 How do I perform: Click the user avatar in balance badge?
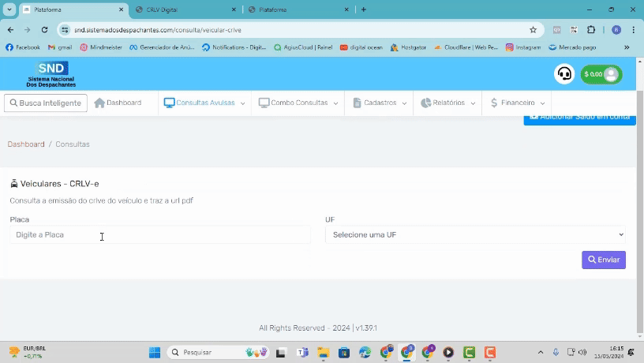pos(611,74)
